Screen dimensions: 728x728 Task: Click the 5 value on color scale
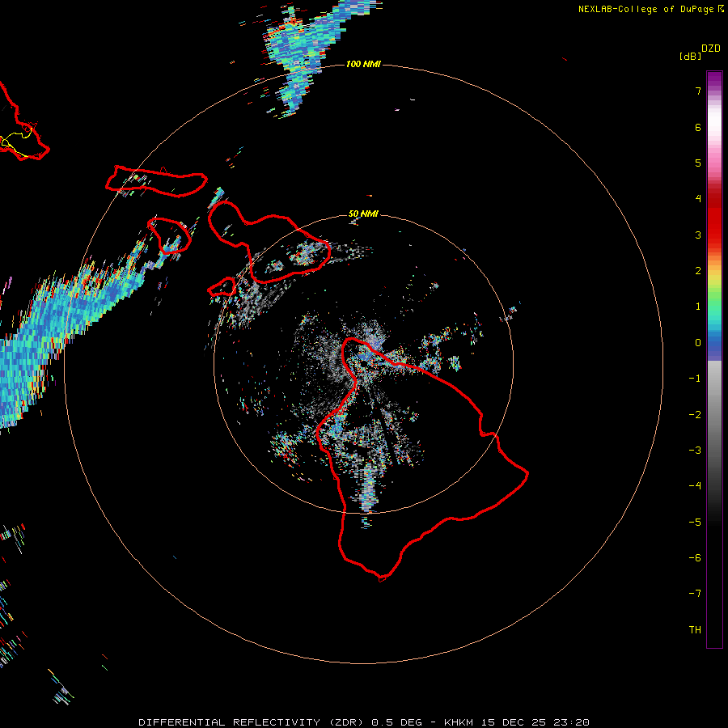tap(698, 163)
